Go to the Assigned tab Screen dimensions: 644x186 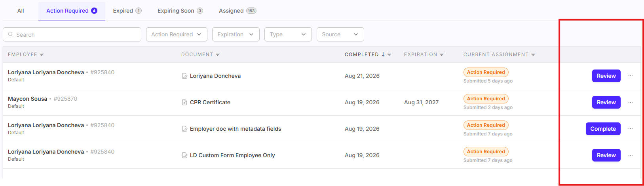[237, 11]
